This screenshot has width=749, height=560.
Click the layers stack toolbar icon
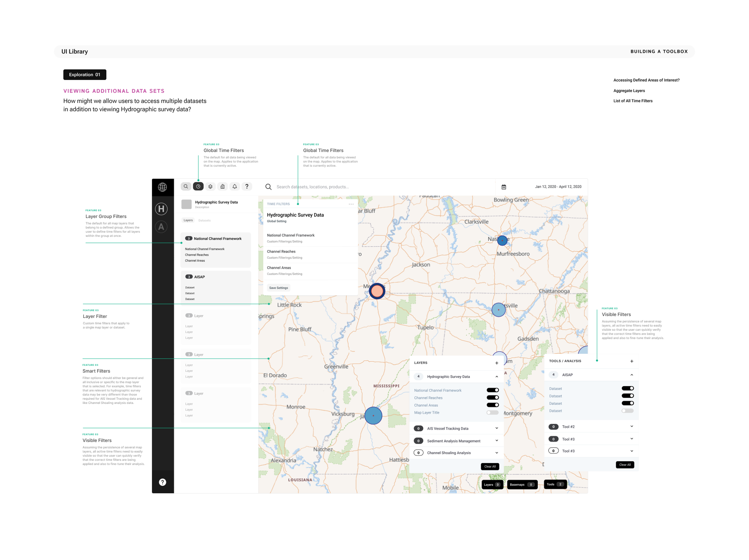pos(210,187)
